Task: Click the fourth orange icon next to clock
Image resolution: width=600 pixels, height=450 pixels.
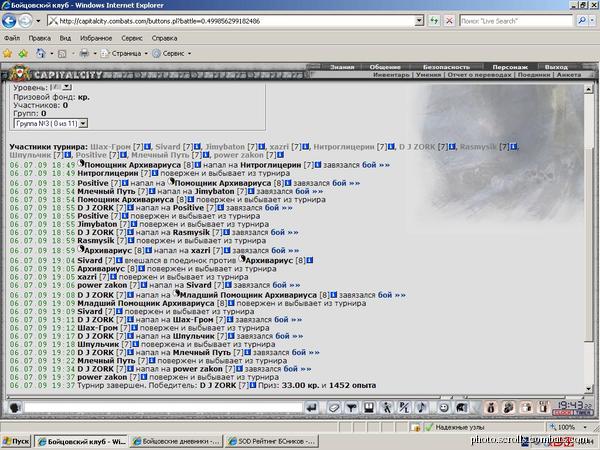Action: (x=544, y=408)
